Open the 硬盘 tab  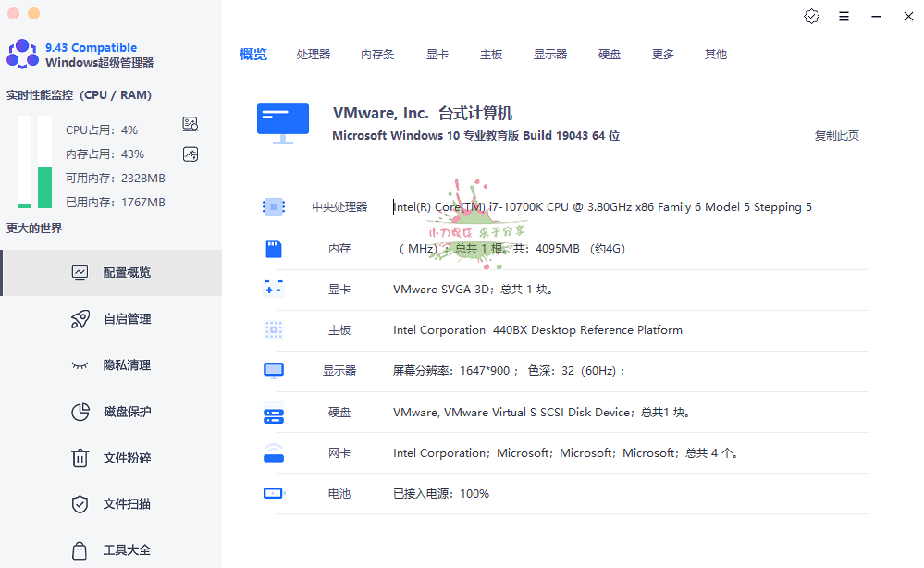pyautogui.click(x=610, y=55)
